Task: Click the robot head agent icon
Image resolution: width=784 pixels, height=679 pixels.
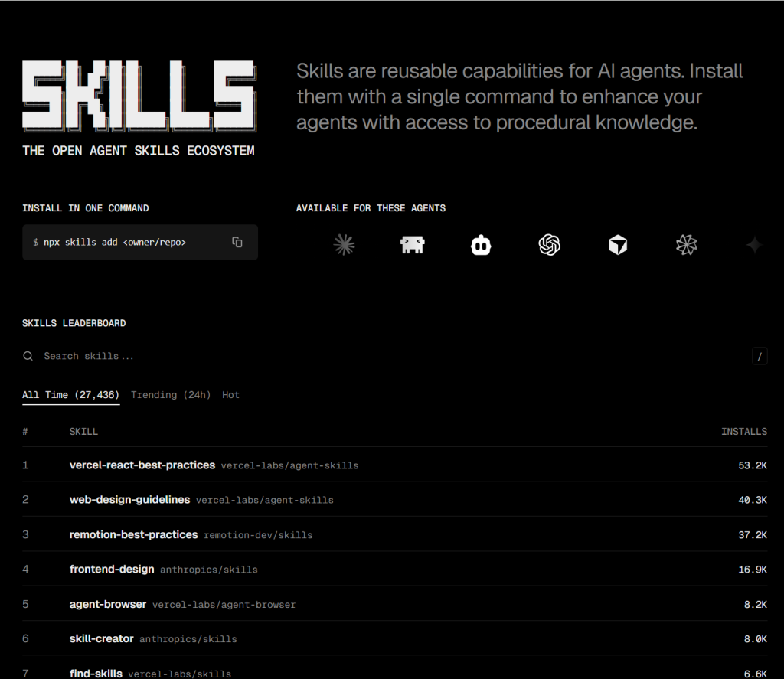Action: (x=481, y=245)
